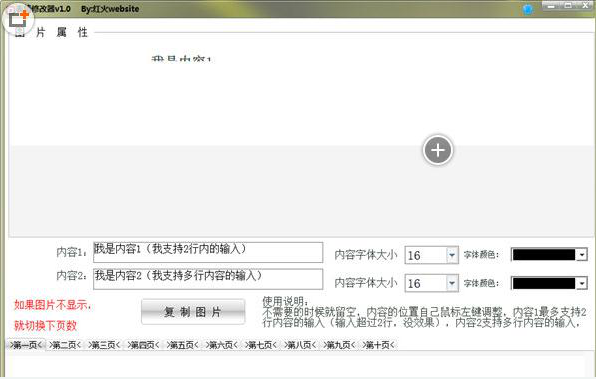Open the 第五页 tab
The image size is (596, 379).
182,345
